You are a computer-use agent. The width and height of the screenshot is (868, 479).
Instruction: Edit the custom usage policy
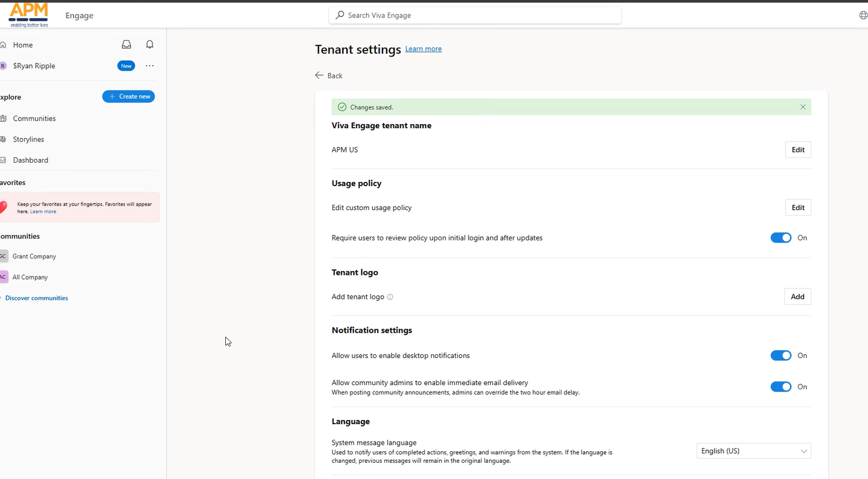(x=798, y=207)
